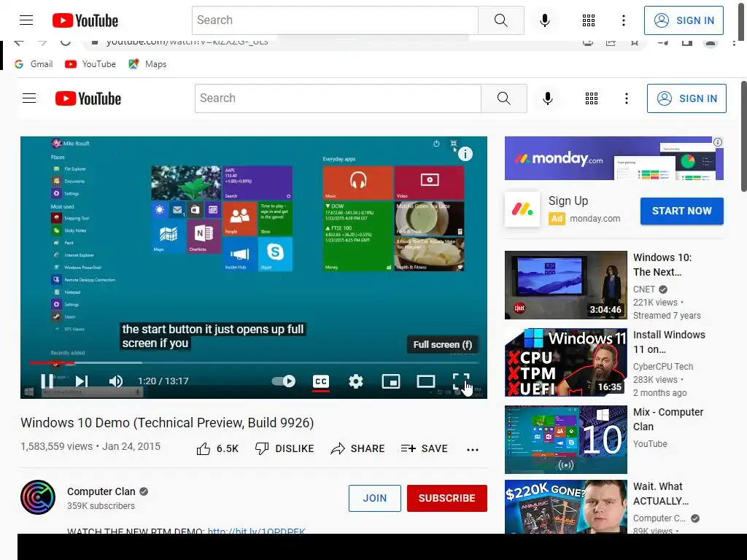
Task: Open the Windows 10: The Next title text
Action: 662,265
